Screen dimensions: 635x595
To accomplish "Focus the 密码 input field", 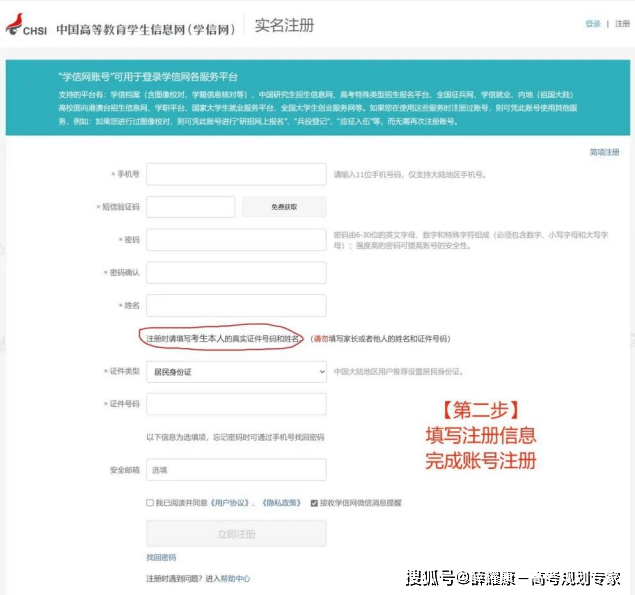I will [236, 240].
